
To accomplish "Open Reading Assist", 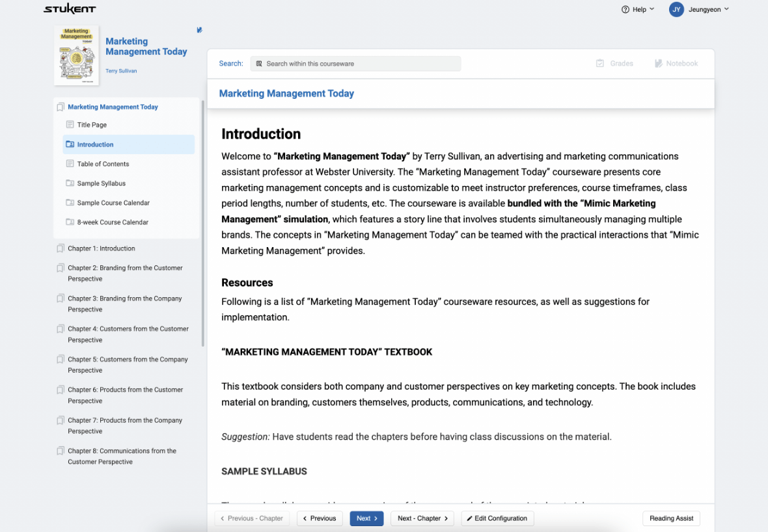I will click(x=671, y=518).
